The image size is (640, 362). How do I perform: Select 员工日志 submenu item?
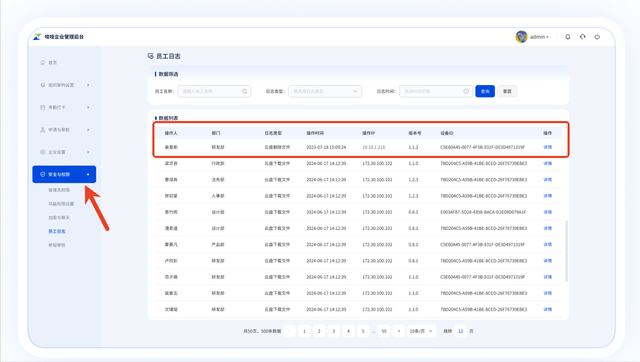57,231
